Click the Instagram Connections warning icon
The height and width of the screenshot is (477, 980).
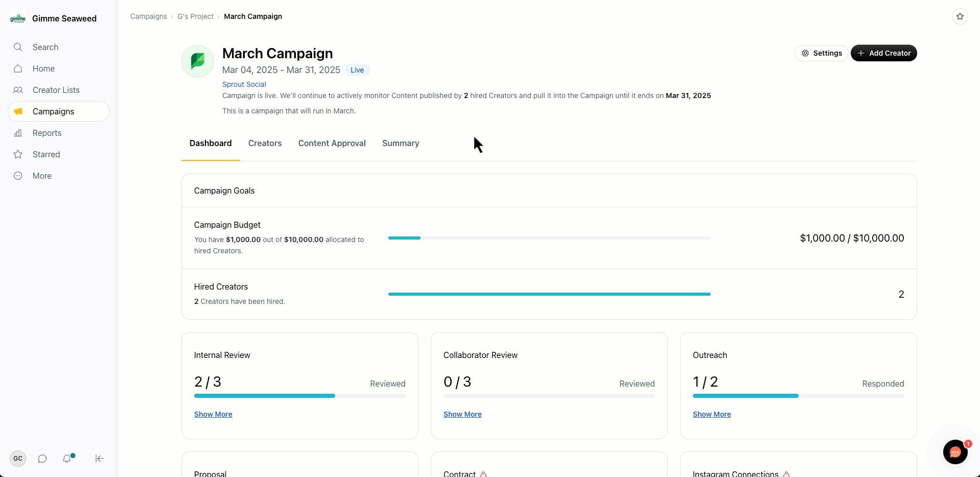(786, 474)
